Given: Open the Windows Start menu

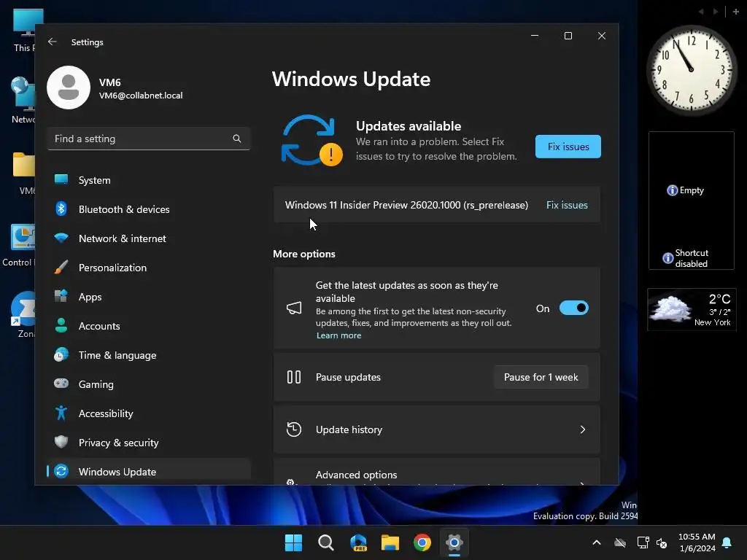Looking at the screenshot, I should click(293, 542).
